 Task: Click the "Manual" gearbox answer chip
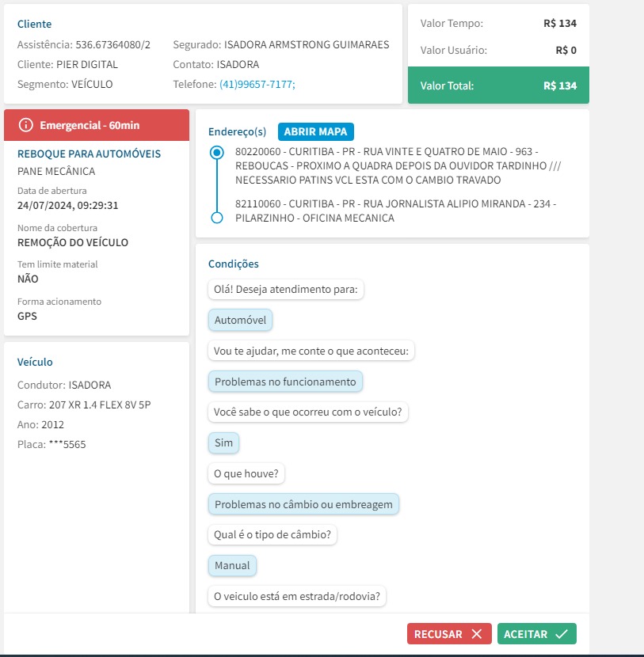232,566
